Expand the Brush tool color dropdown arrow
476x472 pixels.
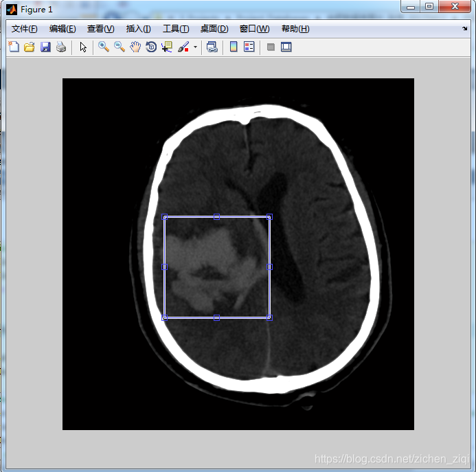point(195,47)
